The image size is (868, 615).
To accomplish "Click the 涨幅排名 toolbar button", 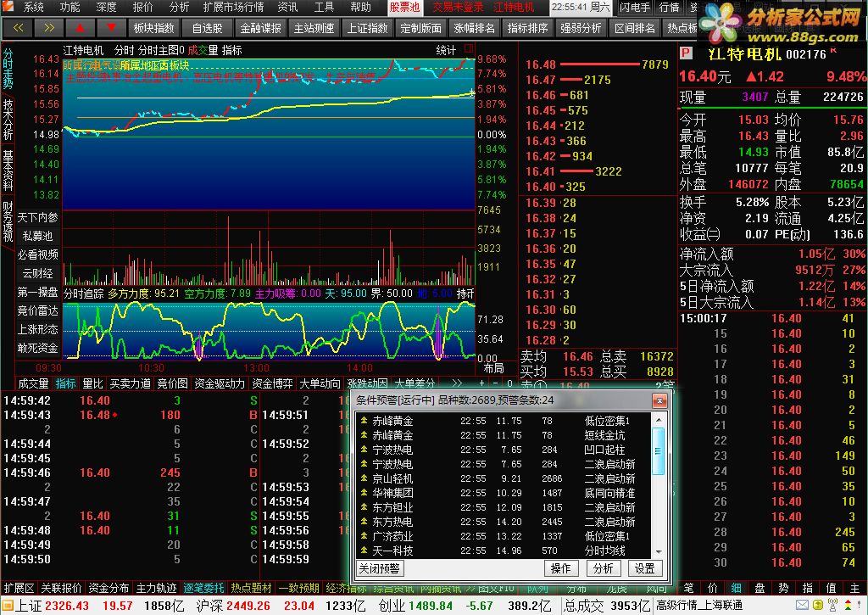I will click(474, 28).
